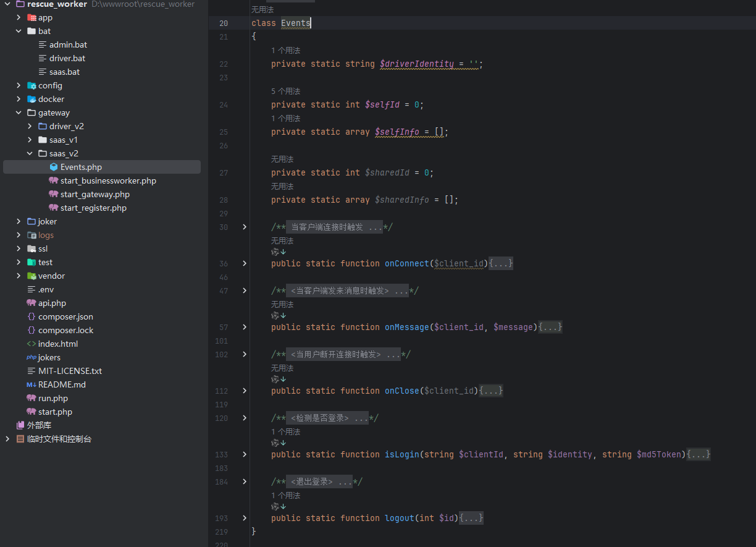Click the ssl folder icon
Image resolution: width=756 pixels, height=547 pixels.
[x=31, y=249]
